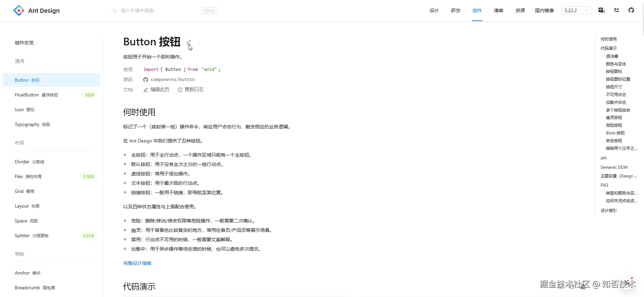Jump to 按钮尺寸 anchor
Screen dimensions: 644x297
click(614, 87)
